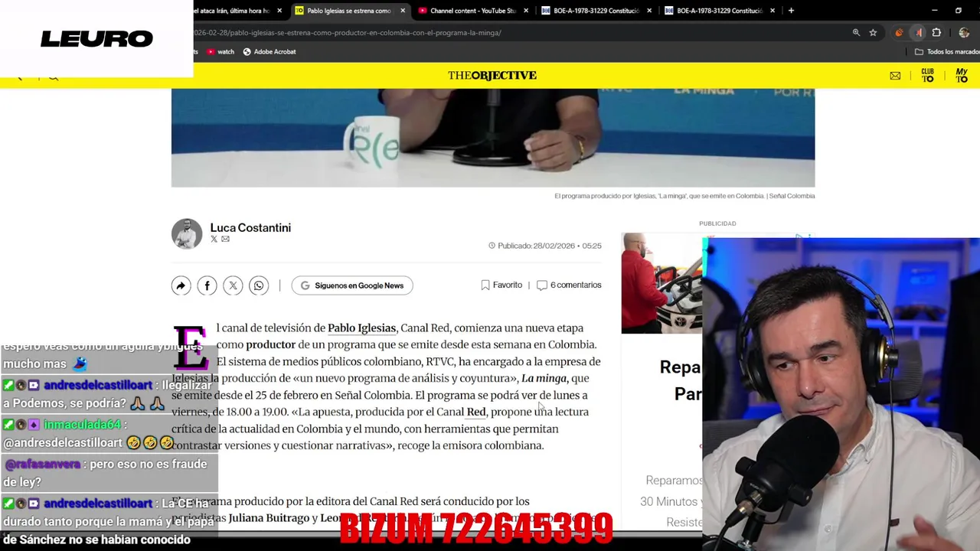Restore down the browser window
Image resolution: width=980 pixels, height=551 pixels.
[959, 11]
